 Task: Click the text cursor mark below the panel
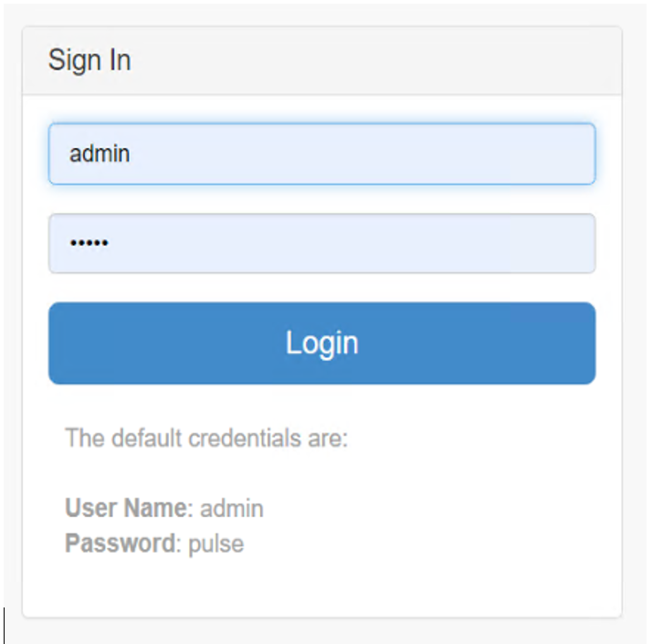pyautogui.click(x=5, y=625)
